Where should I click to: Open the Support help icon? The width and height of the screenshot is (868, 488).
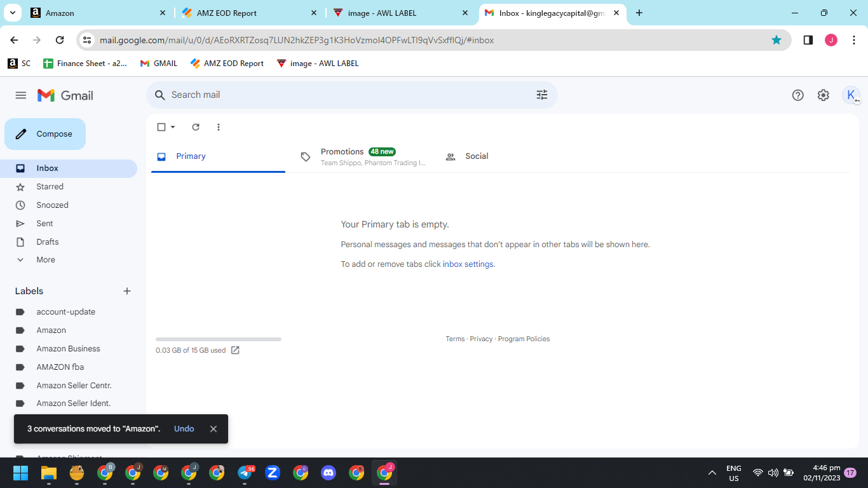pos(798,95)
